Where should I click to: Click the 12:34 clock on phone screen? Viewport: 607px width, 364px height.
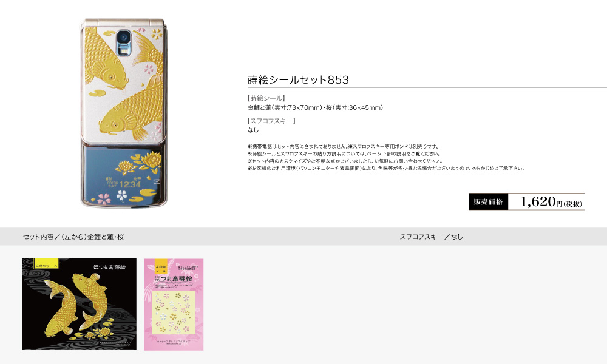(x=130, y=184)
